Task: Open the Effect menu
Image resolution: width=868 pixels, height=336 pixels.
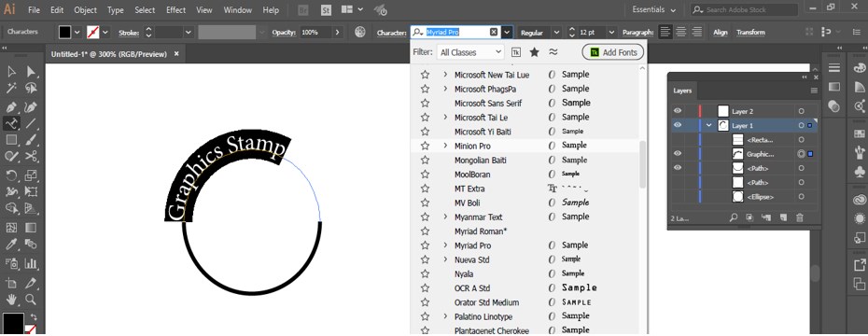Action: pos(176,10)
